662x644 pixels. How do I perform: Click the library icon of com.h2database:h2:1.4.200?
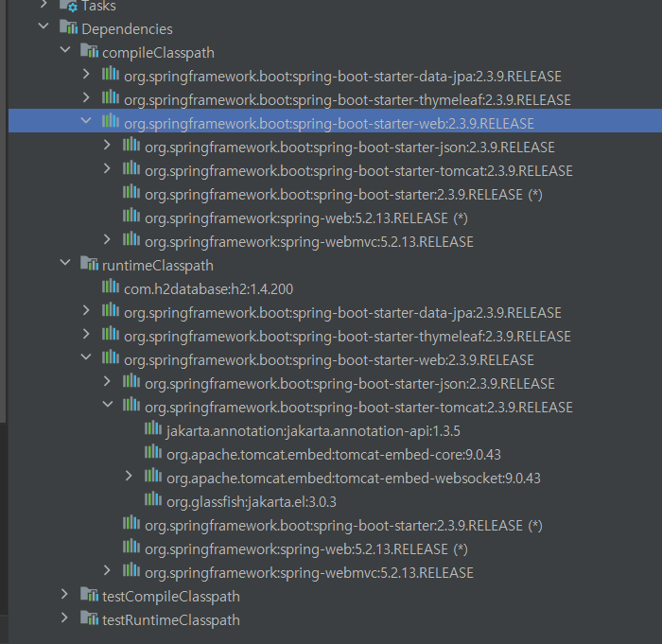111,287
